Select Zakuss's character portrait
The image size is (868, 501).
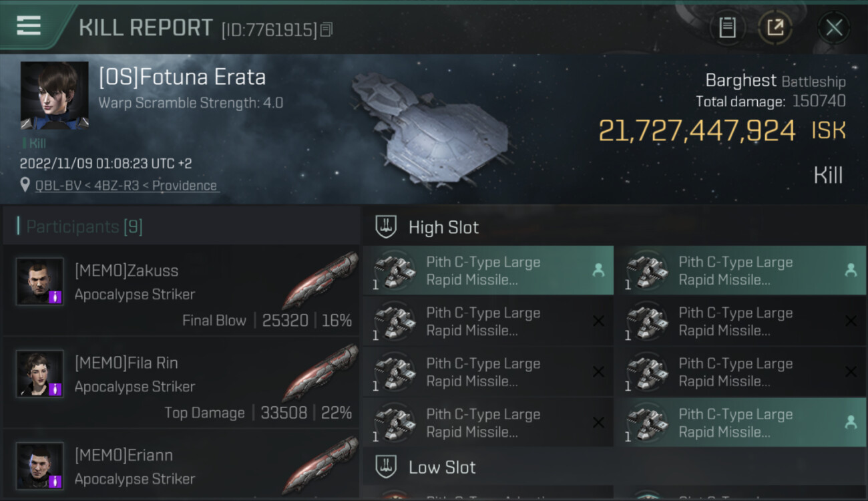tap(40, 281)
